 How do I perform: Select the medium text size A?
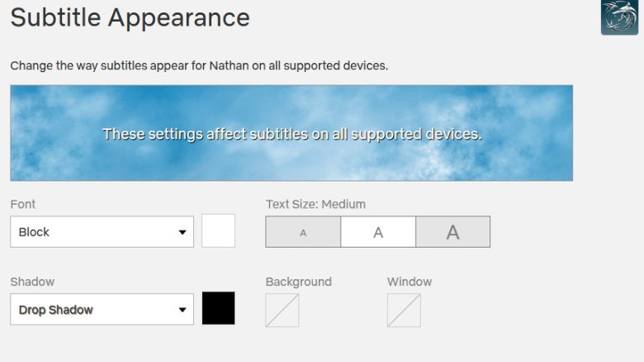pyautogui.click(x=378, y=232)
